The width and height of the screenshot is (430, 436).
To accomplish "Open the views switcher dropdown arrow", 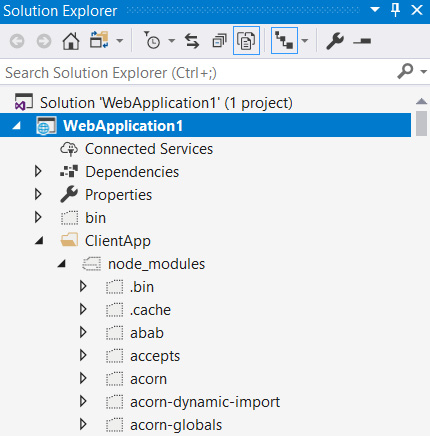I will click(120, 41).
